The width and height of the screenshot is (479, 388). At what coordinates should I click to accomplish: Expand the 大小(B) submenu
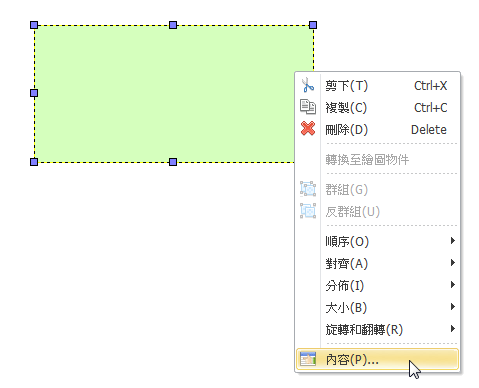(x=377, y=307)
